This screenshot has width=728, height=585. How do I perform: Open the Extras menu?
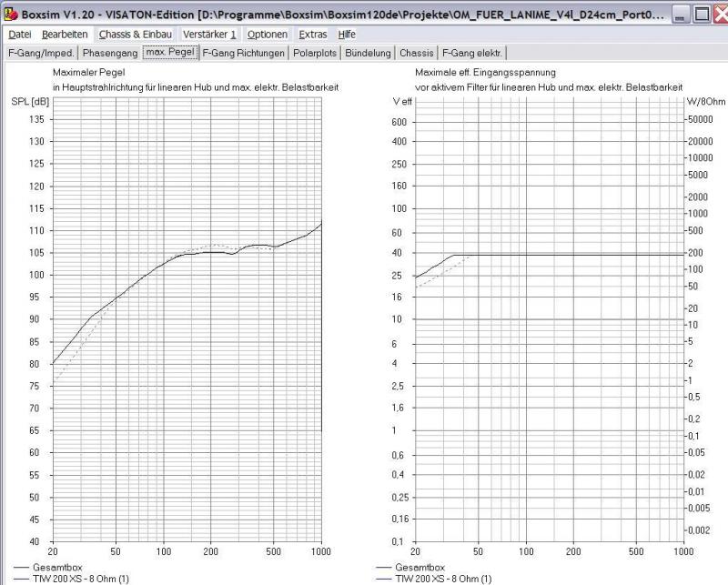coord(312,35)
